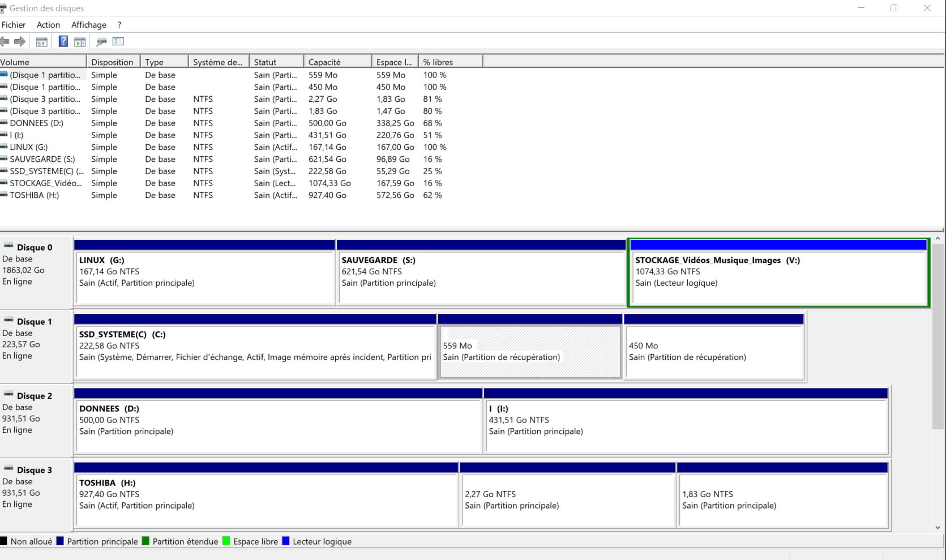Select the 559 Mo recovery partition block

pos(530,351)
